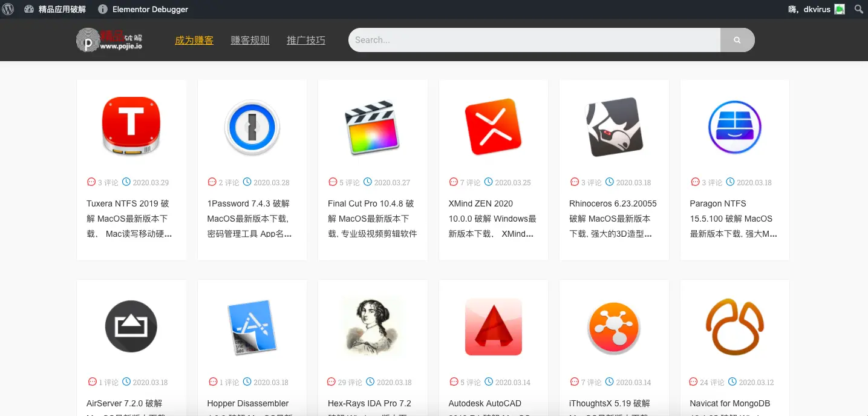Image resolution: width=868 pixels, height=416 pixels.
Task: Click the 2020.03.12 date on Navicat card
Action: (x=756, y=382)
